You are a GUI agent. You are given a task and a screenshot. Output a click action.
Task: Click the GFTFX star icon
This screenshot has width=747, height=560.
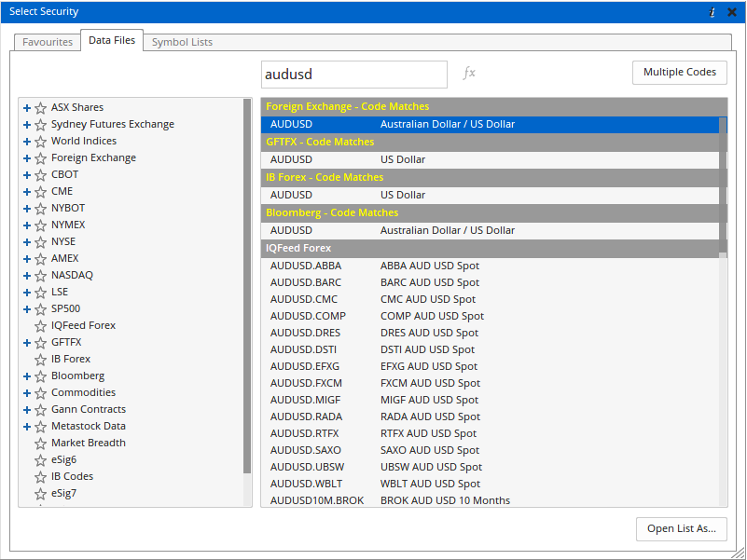click(x=40, y=343)
